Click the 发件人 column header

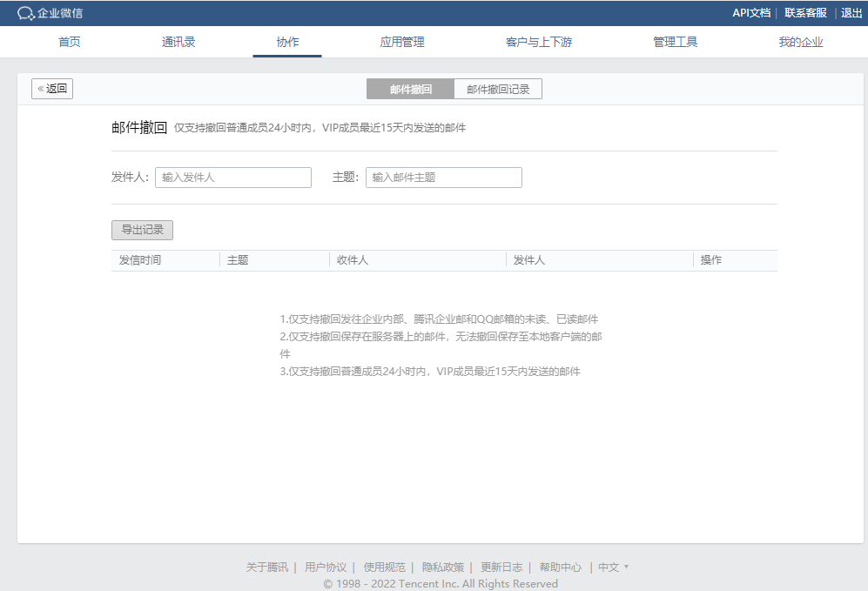pos(528,260)
